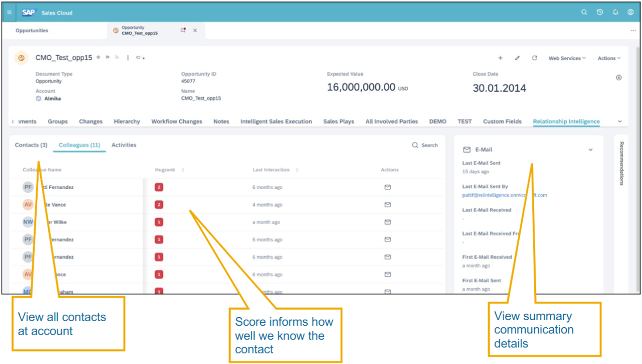Edit the opportunity with pencil icon

click(517, 58)
